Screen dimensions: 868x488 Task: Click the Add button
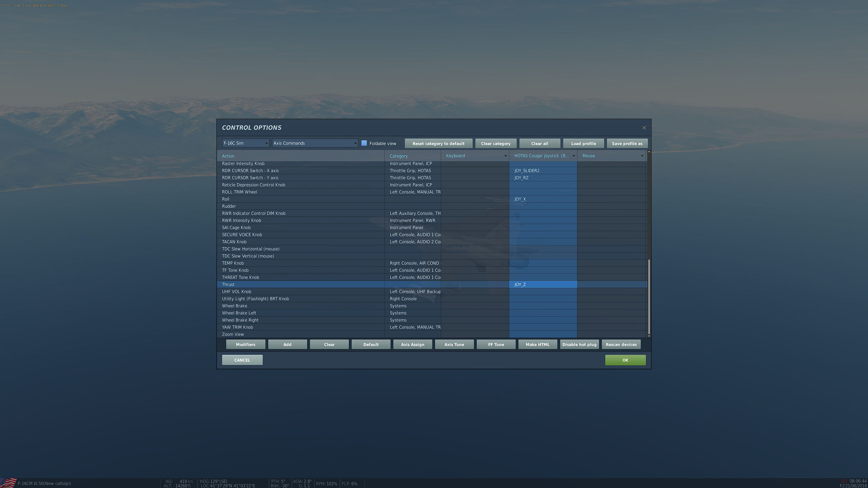(x=288, y=344)
